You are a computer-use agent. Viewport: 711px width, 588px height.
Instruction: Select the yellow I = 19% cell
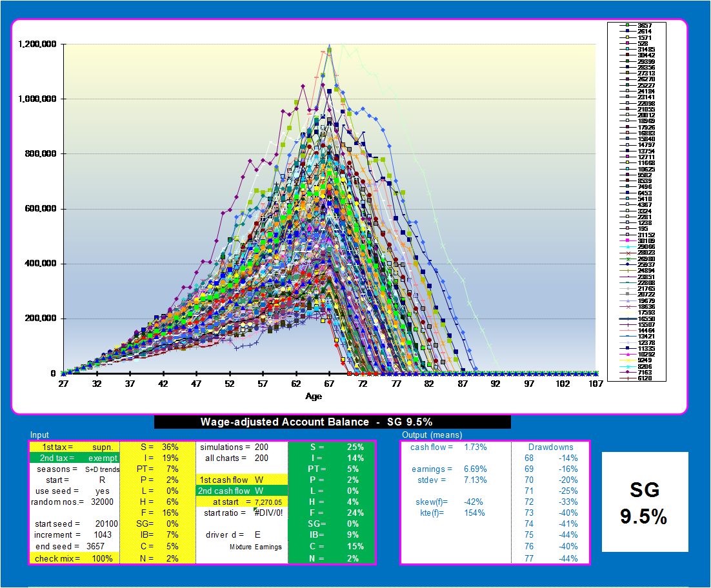(158, 458)
